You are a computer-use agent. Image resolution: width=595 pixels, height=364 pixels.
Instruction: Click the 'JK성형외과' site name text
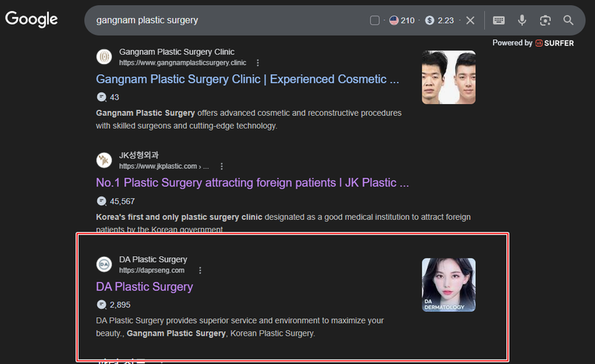(139, 155)
